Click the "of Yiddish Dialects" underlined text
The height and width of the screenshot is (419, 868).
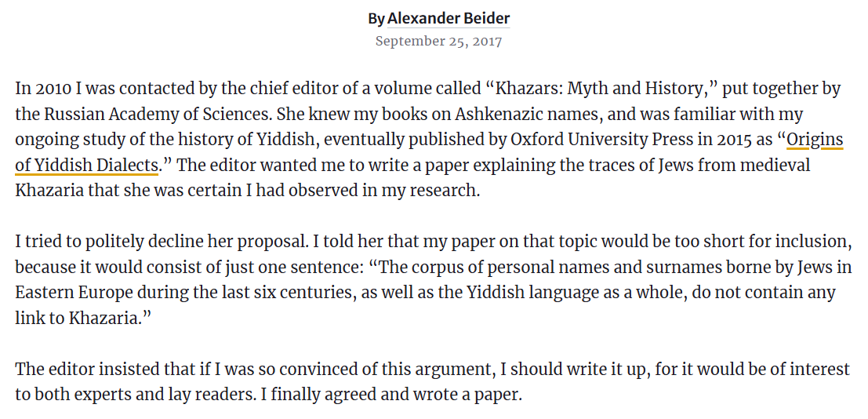86,165
